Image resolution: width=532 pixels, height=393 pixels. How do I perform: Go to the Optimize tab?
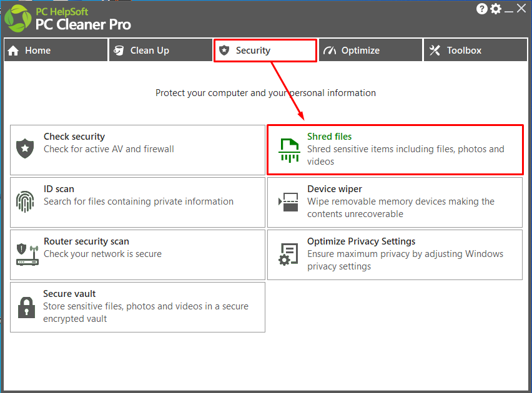coord(370,50)
